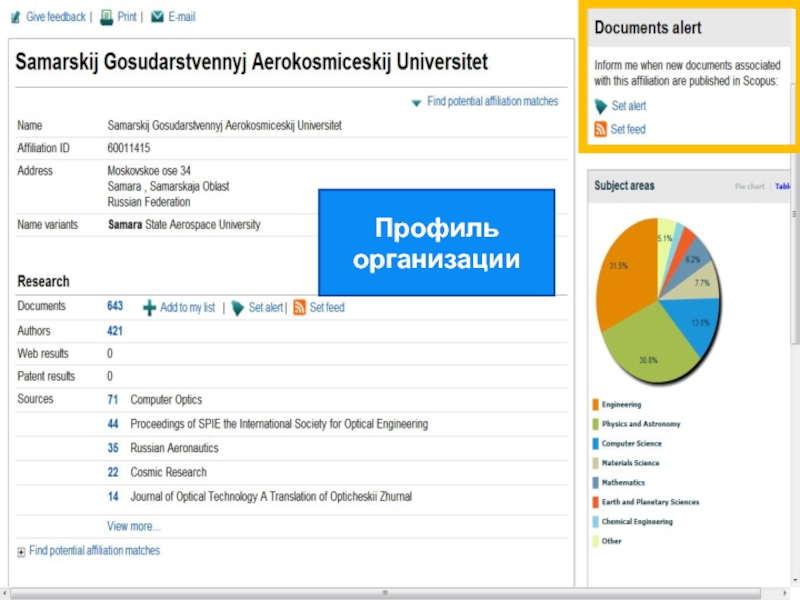The height and width of the screenshot is (600, 800).
Task: Click the horizontal scrollbar at bottom
Action: [385, 593]
